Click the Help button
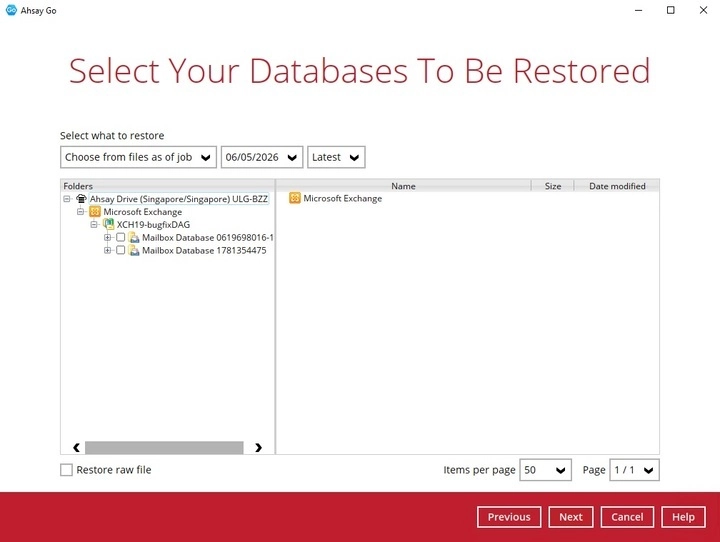Viewport: 720px width, 542px height. point(683,517)
